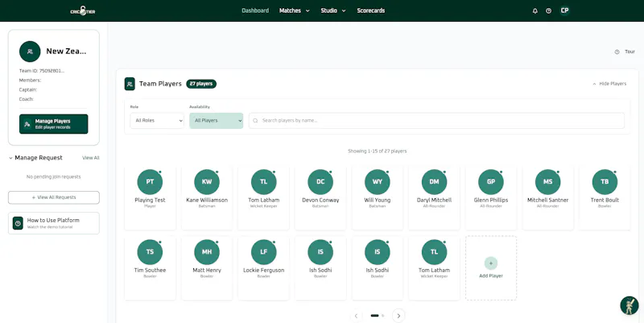This screenshot has height=323, width=644.
Task: Go to next page of players
Action: pos(398,316)
